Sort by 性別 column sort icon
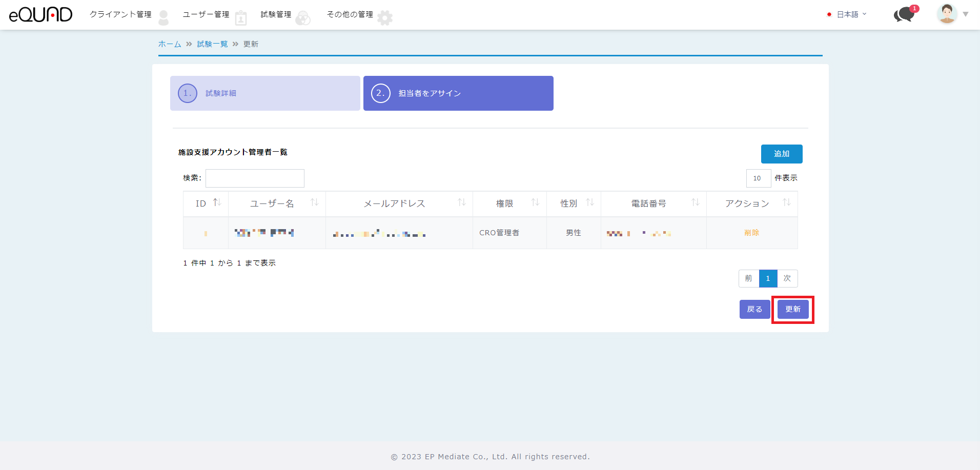This screenshot has height=470, width=980. pos(589,203)
